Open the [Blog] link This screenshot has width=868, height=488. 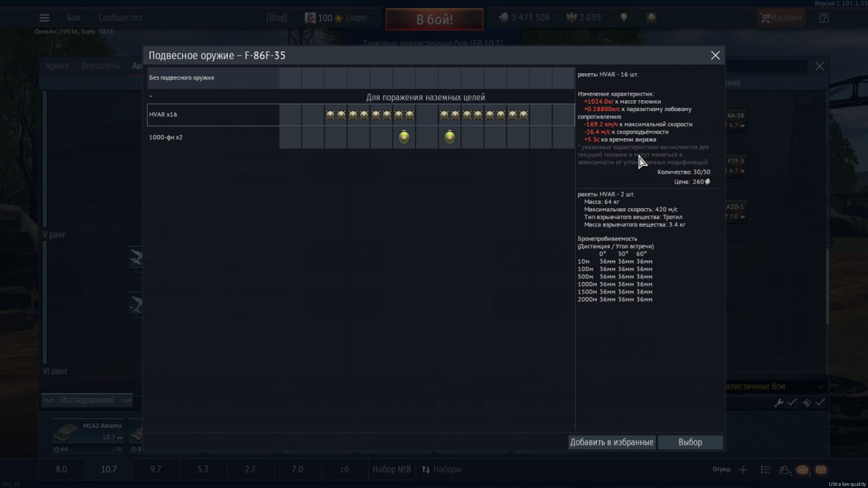pos(277,18)
